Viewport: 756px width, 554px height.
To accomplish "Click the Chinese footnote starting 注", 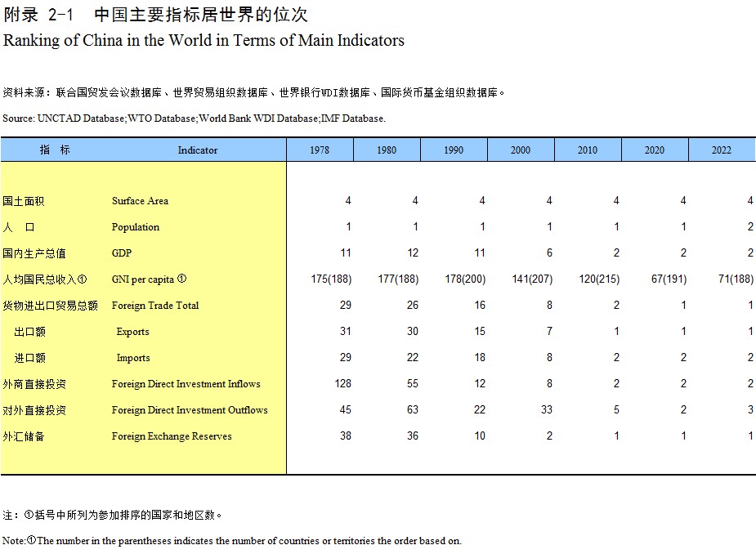I will (112, 515).
